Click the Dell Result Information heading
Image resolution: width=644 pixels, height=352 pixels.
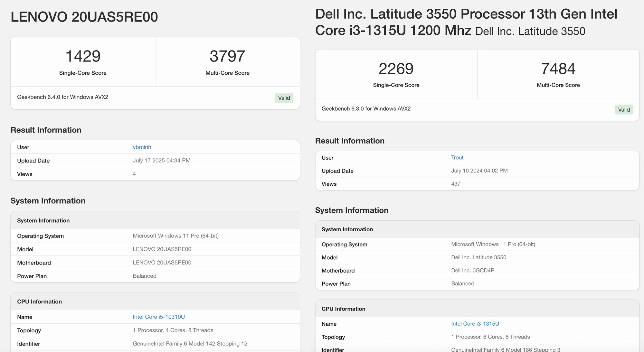pos(350,141)
